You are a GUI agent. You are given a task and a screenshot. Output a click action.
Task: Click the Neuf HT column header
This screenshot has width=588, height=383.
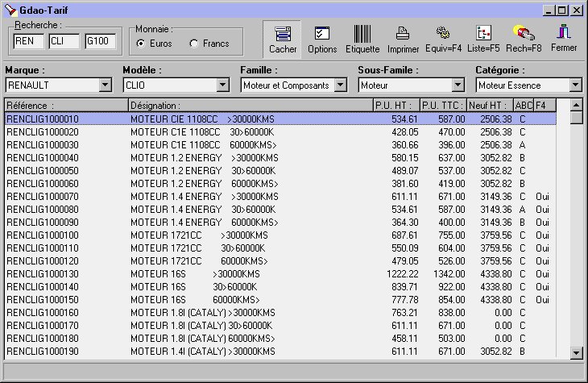coord(490,106)
